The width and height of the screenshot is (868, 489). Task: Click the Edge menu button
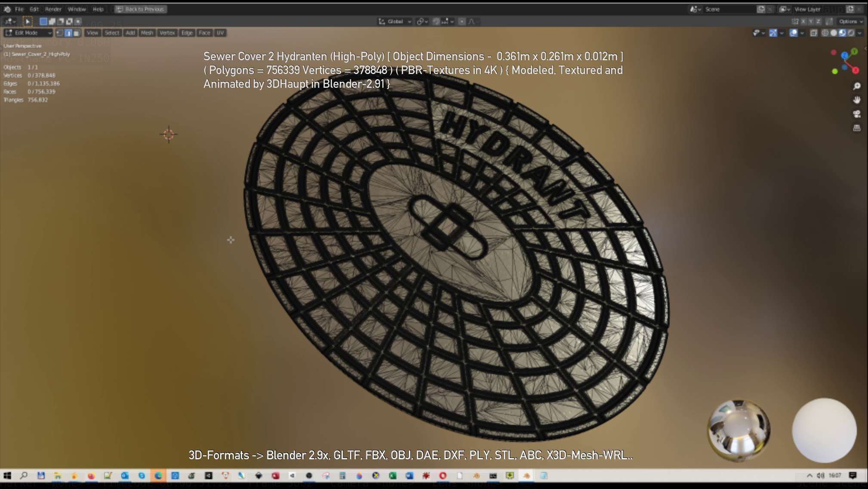tap(187, 33)
